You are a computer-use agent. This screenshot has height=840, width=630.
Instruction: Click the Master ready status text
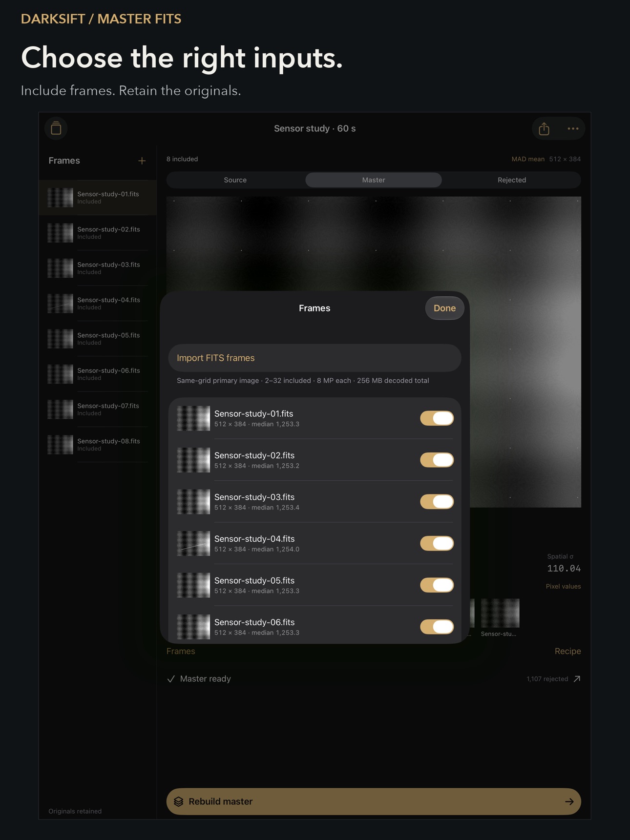coord(205,679)
